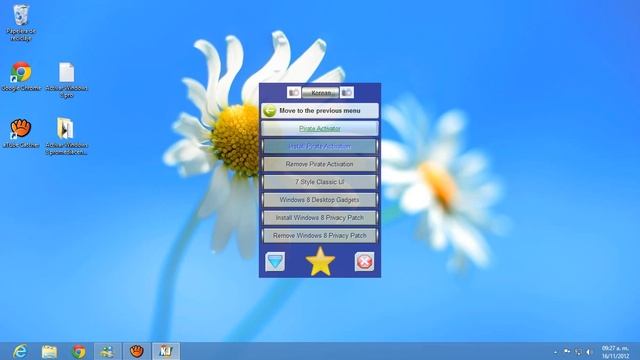The image size is (640, 360).
Task: Click the red X close icon
Action: tap(364, 262)
